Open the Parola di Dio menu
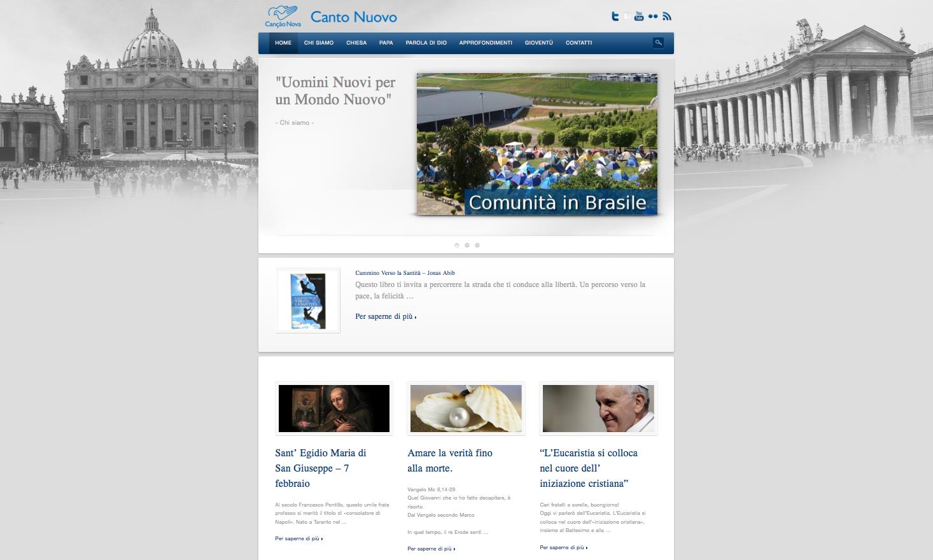This screenshot has height=560, width=933. [x=426, y=43]
